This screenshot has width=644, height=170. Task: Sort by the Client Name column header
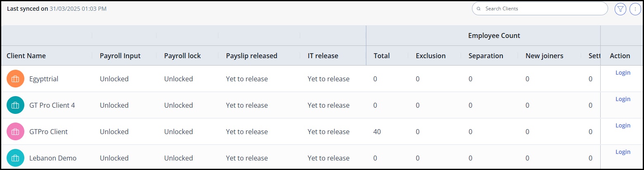pyautogui.click(x=26, y=56)
